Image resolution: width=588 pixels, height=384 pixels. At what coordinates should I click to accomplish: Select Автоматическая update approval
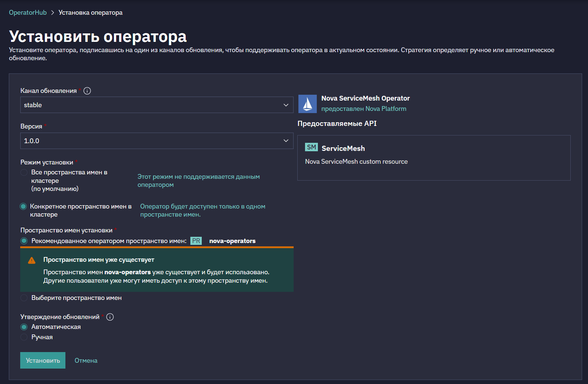(x=24, y=327)
